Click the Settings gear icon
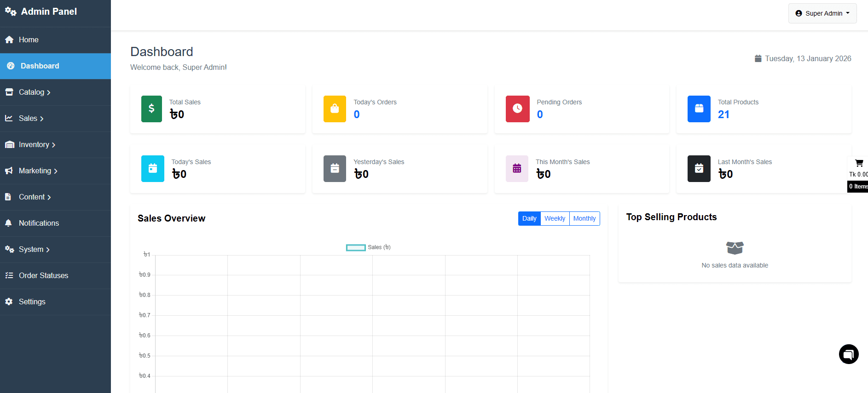868x393 pixels. 9,302
